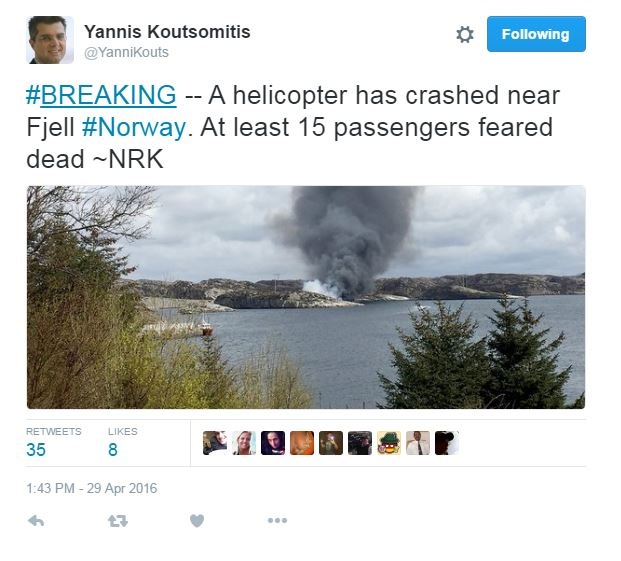
Task: Like the tweet with heart icon
Action: point(197,520)
